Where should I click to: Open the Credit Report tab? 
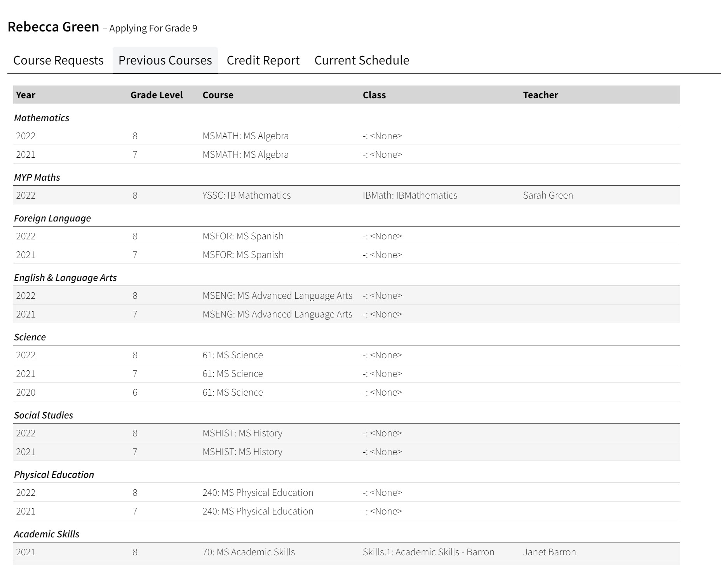(263, 60)
